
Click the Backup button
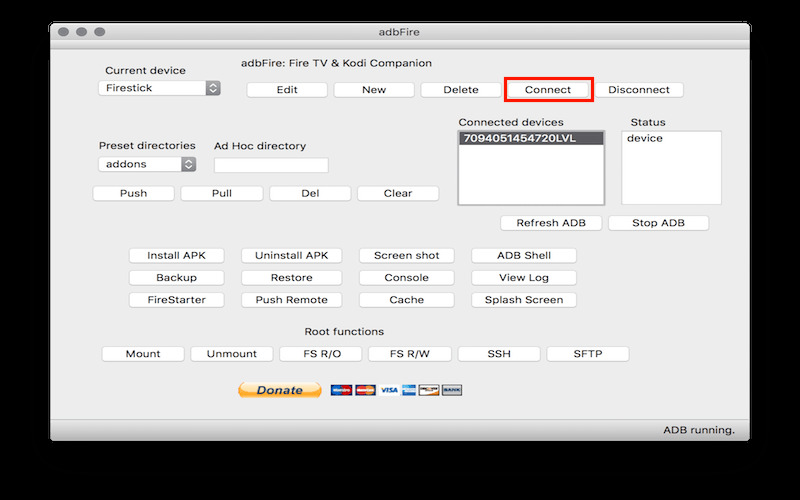[x=177, y=278]
